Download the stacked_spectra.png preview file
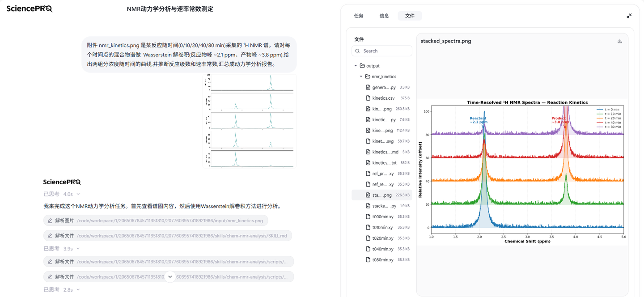The width and height of the screenshot is (644, 297). 620,41
